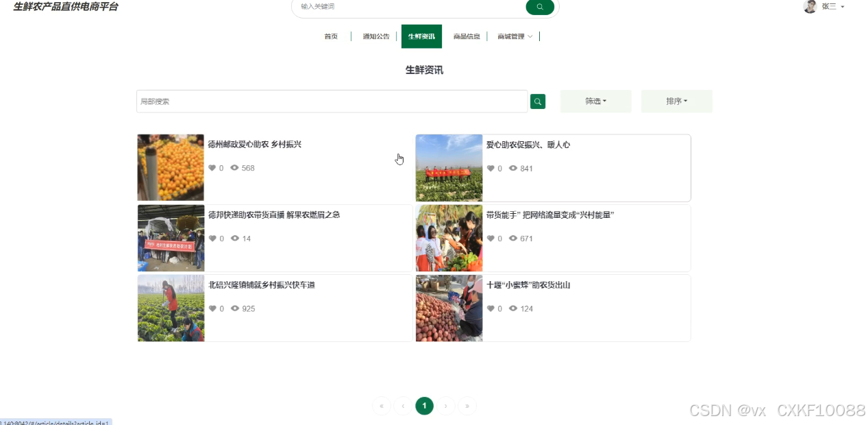Open 商品信息 nav tab
The image size is (868, 425).
click(467, 36)
